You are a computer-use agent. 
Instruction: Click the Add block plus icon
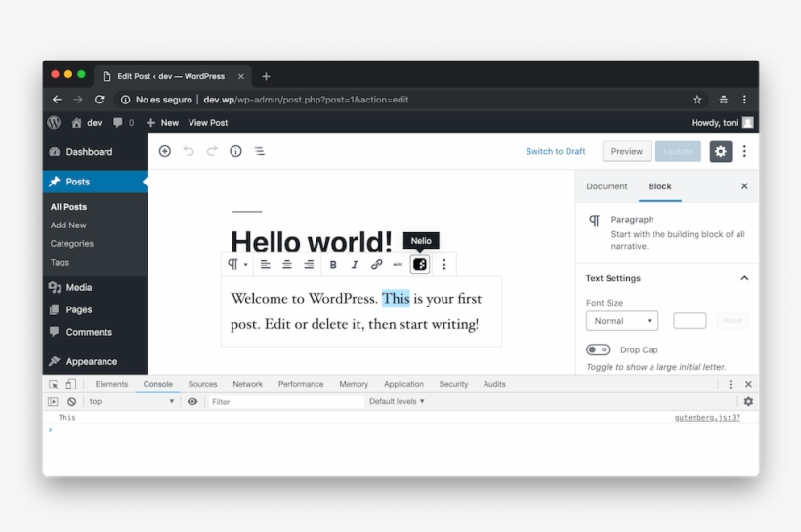[x=164, y=151]
